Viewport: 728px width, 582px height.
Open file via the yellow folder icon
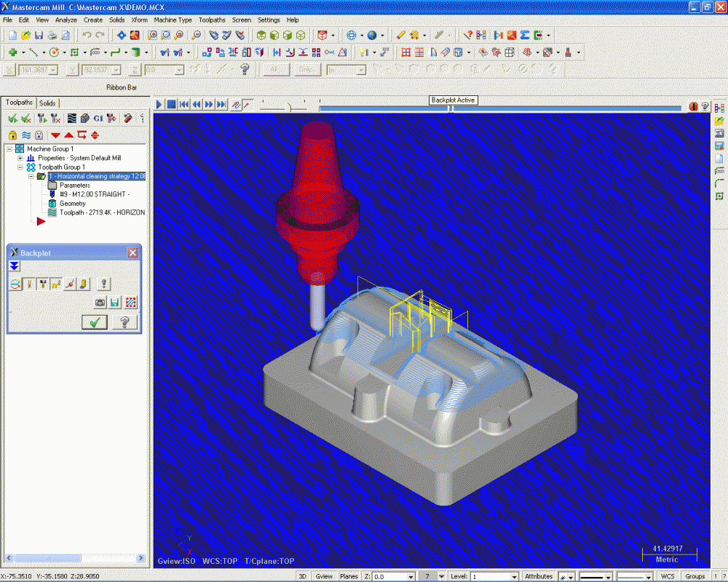26,35
